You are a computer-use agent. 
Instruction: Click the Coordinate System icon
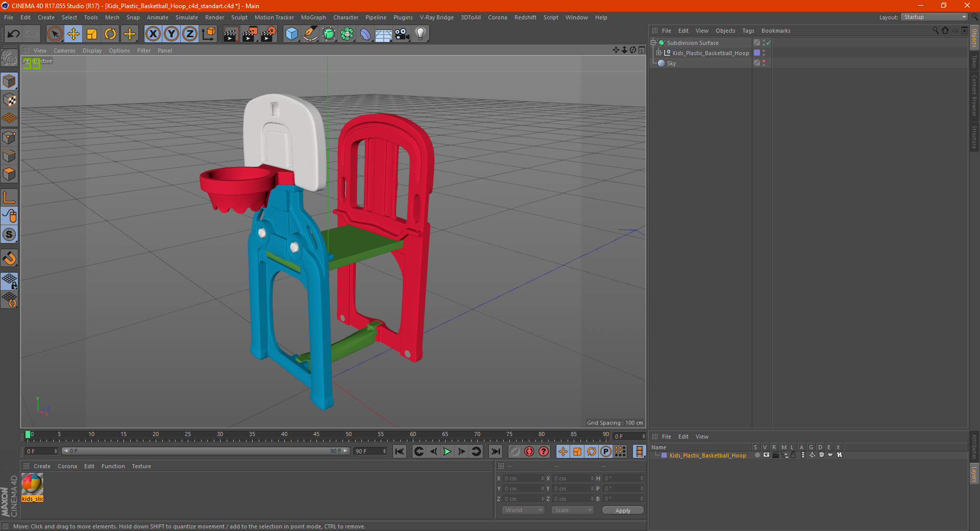208,34
